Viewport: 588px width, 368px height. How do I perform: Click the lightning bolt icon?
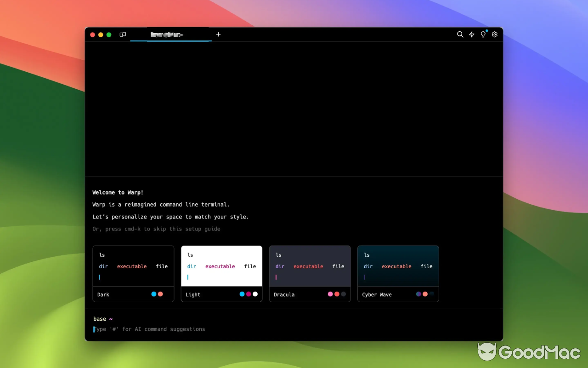pos(472,34)
